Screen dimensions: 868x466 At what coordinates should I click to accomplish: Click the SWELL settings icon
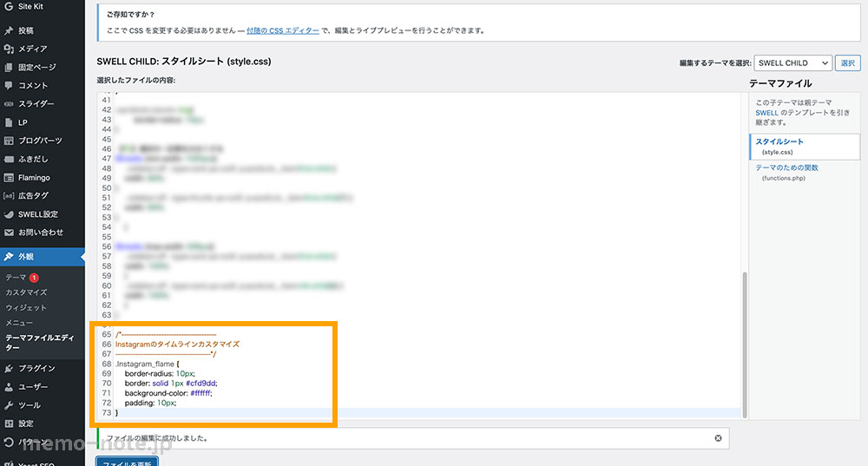click(x=9, y=214)
